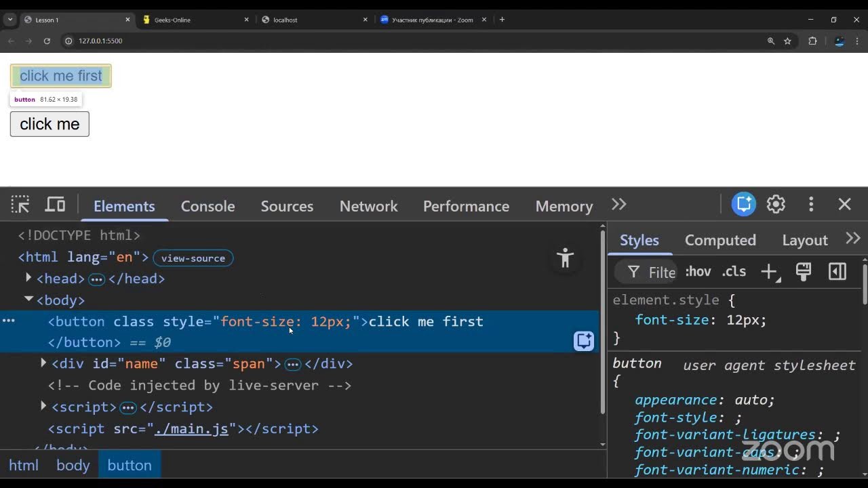This screenshot has height=488, width=868.
Task: Expand the injected script node
Action: click(43, 405)
